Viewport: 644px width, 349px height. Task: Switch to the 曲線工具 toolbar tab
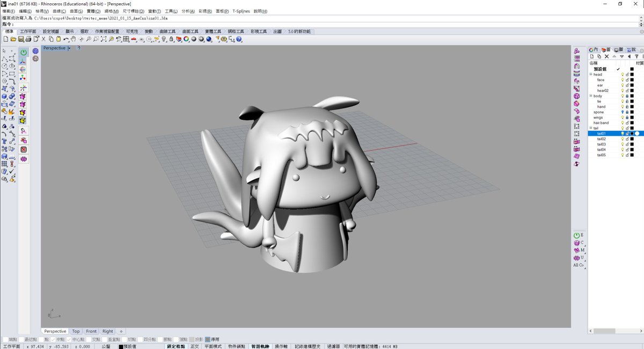coord(167,32)
